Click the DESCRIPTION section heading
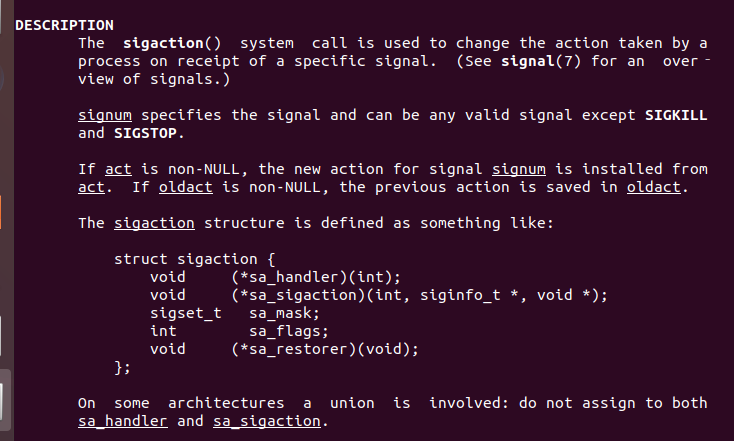 [x=64, y=24]
